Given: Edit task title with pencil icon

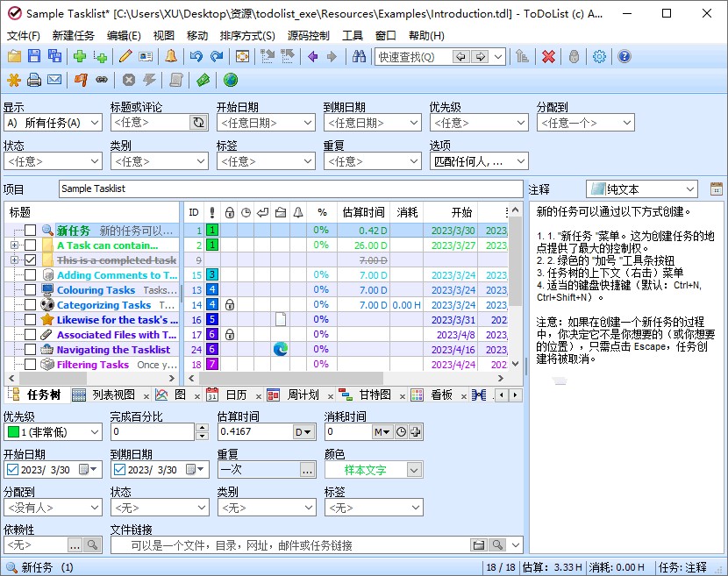Looking at the screenshot, I should pos(125,57).
